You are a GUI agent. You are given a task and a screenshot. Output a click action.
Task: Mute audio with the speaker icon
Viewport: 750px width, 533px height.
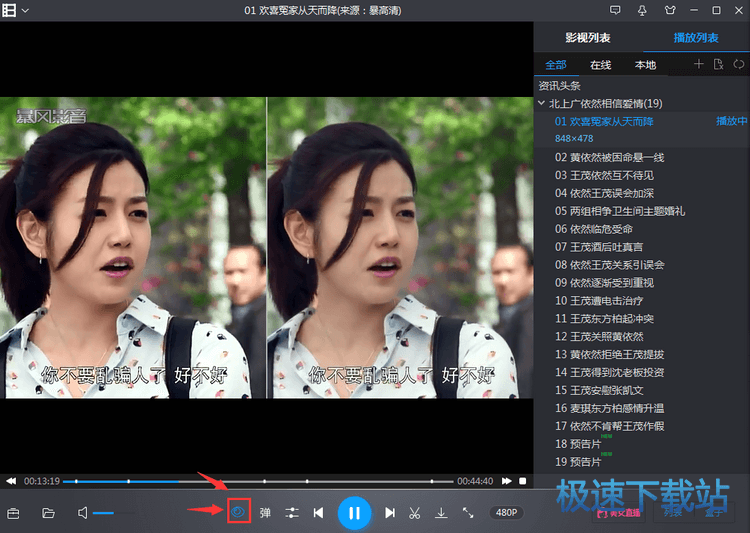82,513
